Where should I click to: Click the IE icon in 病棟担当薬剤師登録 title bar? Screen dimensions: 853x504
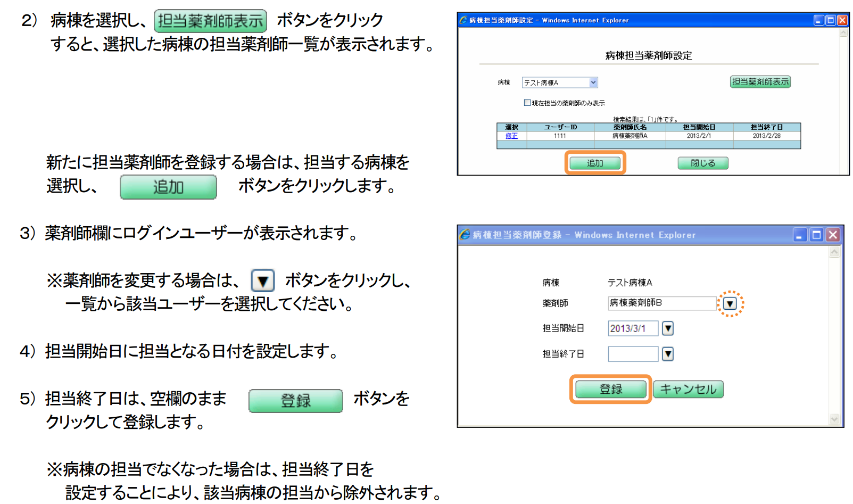465,235
